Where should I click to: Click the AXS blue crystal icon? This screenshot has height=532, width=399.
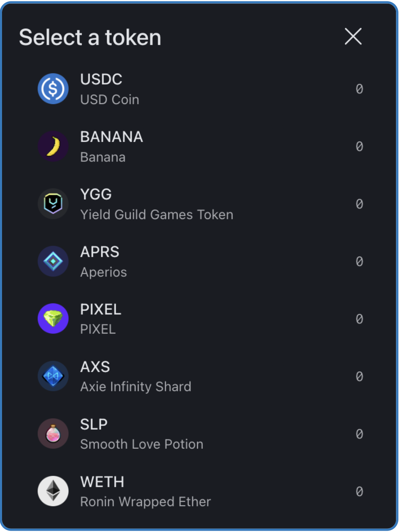click(x=53, y=376)
